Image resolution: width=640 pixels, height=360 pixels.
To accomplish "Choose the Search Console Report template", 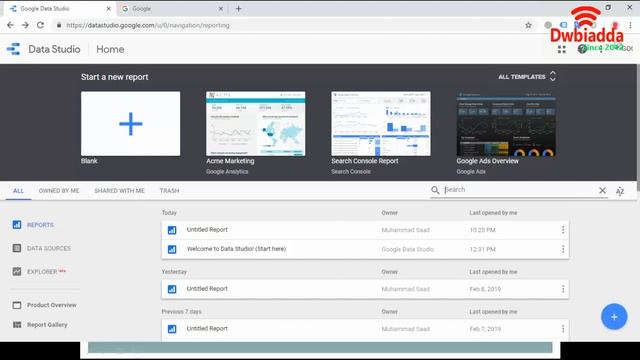I will tap(381, 124).
